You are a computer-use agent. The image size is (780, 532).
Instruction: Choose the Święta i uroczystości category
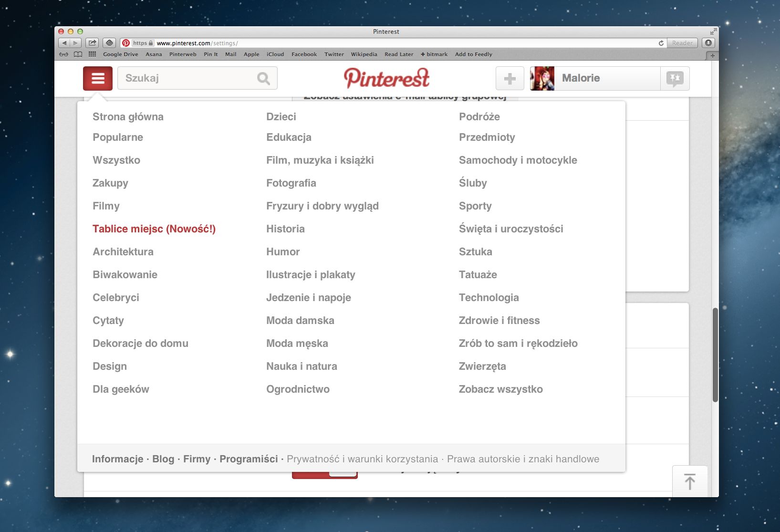pyautogui.click(x=511, y=229)
